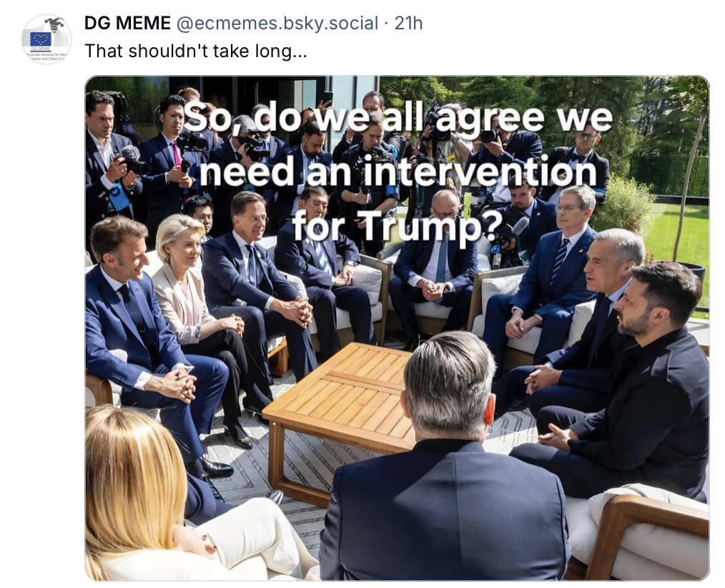Open the DG MEME display name link
Screen dimensions: 725x588
click(x=127, y=24)
